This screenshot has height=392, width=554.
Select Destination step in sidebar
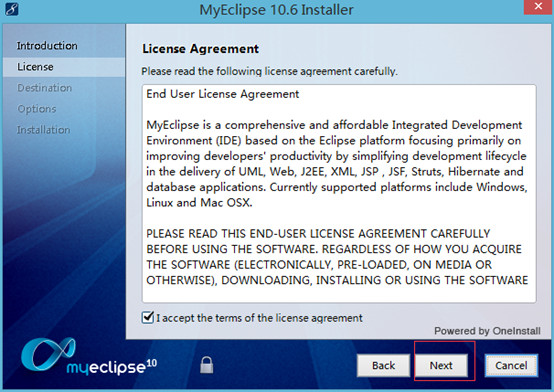[x=45, y=88]
